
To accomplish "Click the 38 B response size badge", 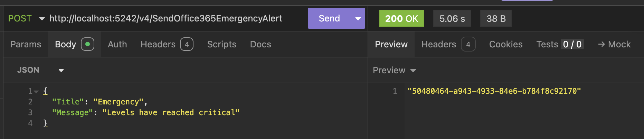I will 496,18.
